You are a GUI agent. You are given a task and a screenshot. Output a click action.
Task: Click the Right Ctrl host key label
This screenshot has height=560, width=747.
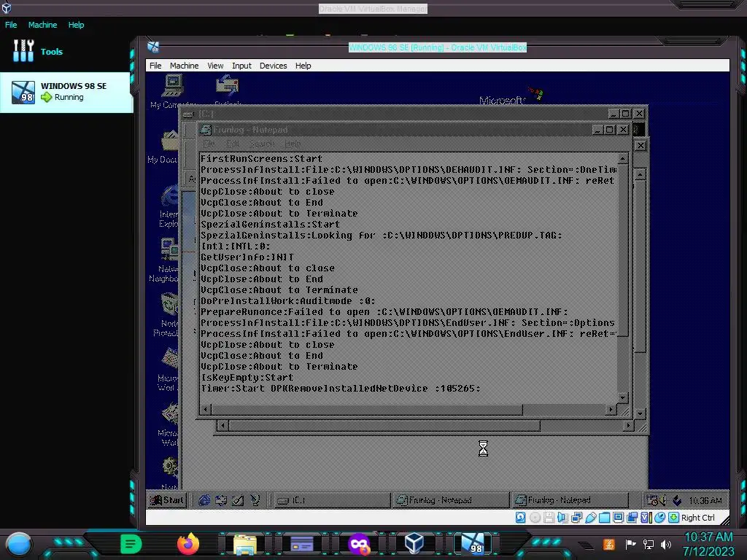click(698, 518)
